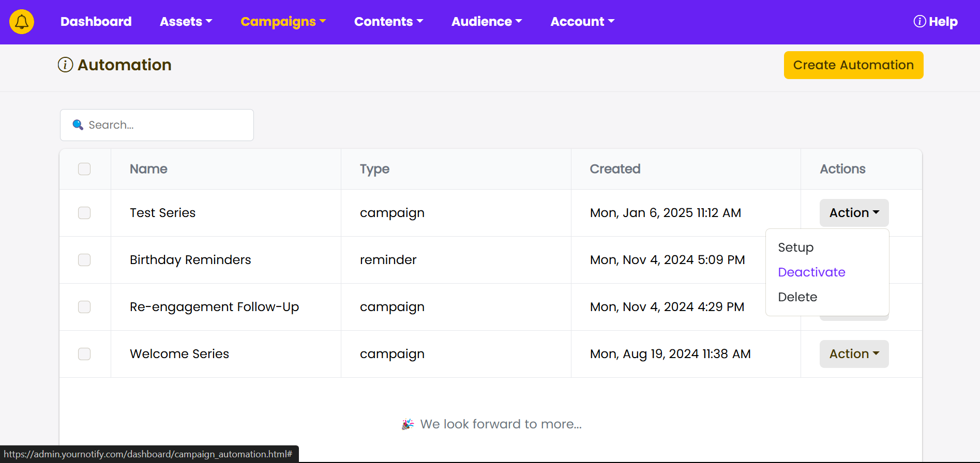Click the yellow bell logo icon

22,22
